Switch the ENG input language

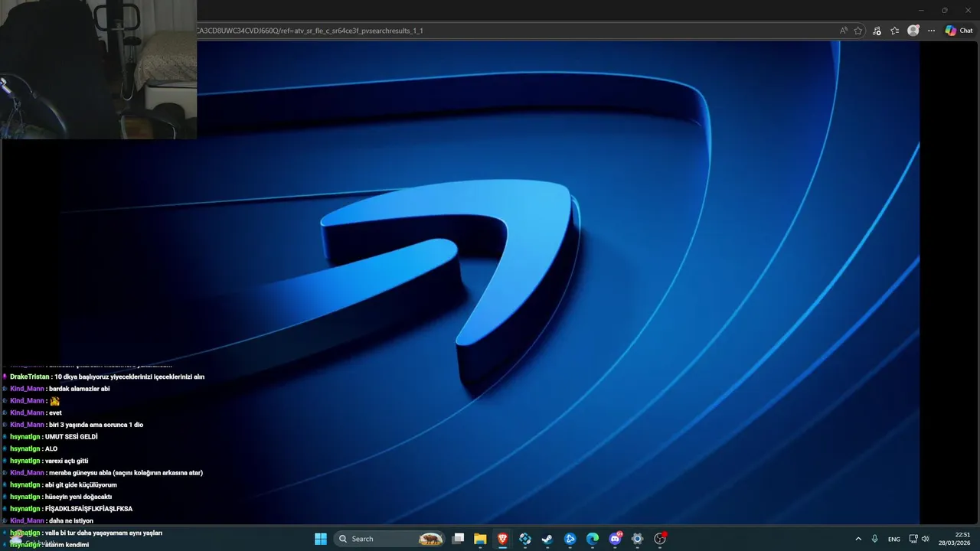(894, 539)
